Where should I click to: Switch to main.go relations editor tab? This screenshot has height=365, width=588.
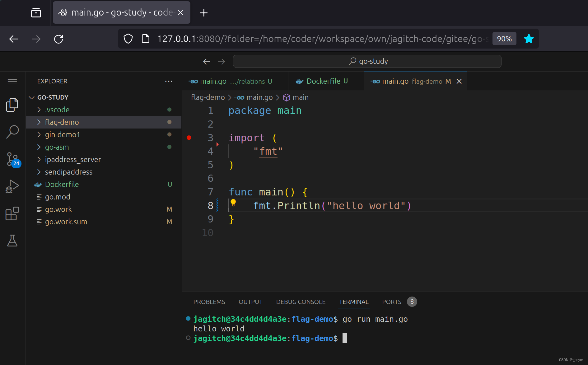pyautogui.click(x=235, y=81)
